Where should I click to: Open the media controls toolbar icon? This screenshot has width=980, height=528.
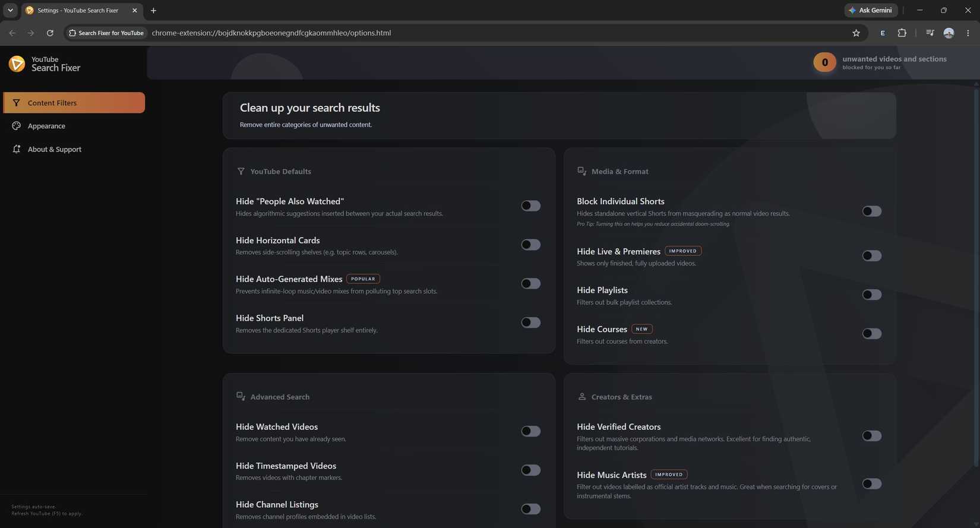(930, 33)
